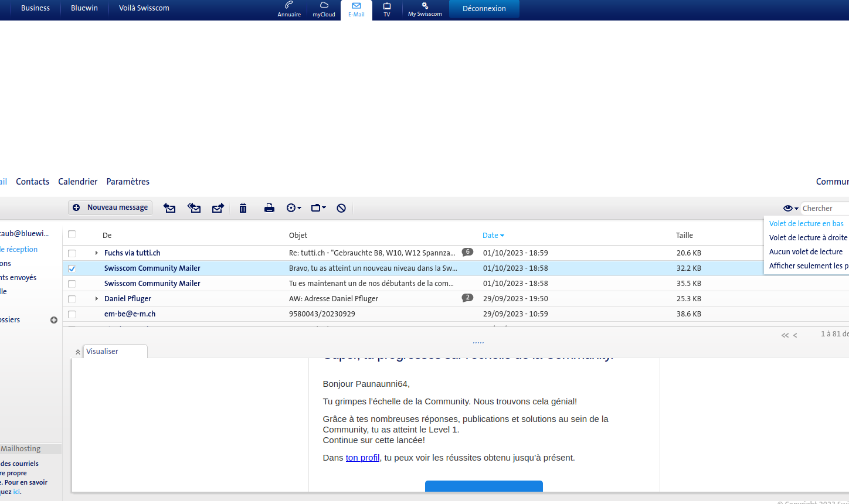The width and height of the screenshot is (849, 504).
Task: Mark message as spam with block icon
Action: tap(341, 208)
